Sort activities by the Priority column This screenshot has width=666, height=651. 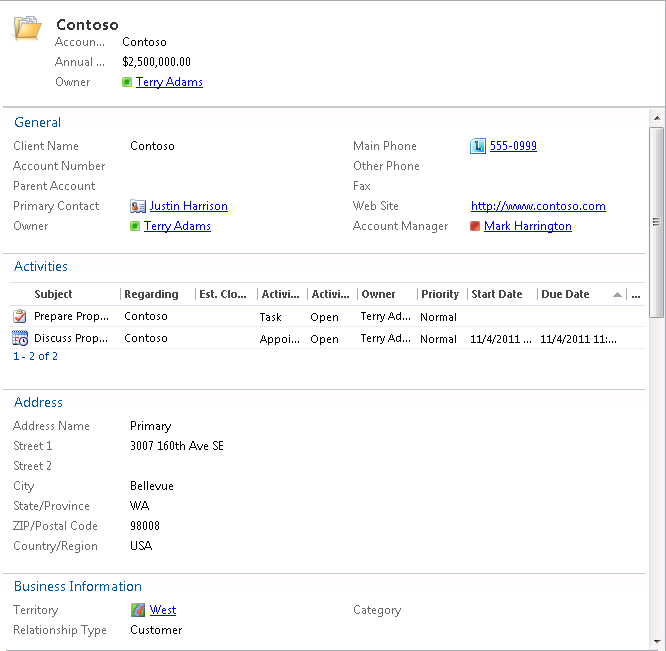(x=439, y=294)
